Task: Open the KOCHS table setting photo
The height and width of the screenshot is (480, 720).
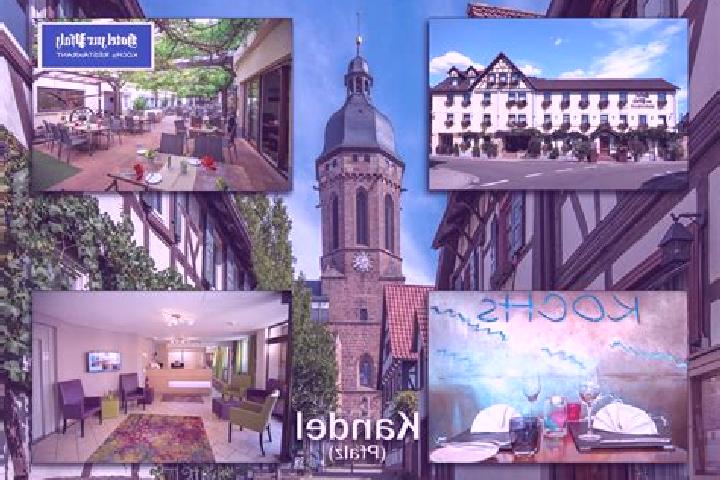Action: click(x=558, y=377)
